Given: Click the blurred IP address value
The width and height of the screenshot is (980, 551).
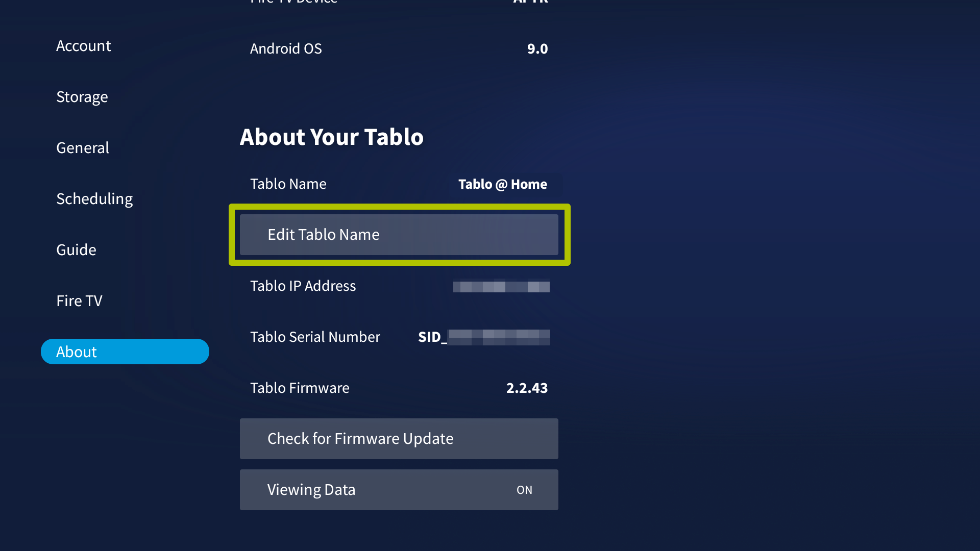Looking at the screenshot, I should tap(501, 287).
